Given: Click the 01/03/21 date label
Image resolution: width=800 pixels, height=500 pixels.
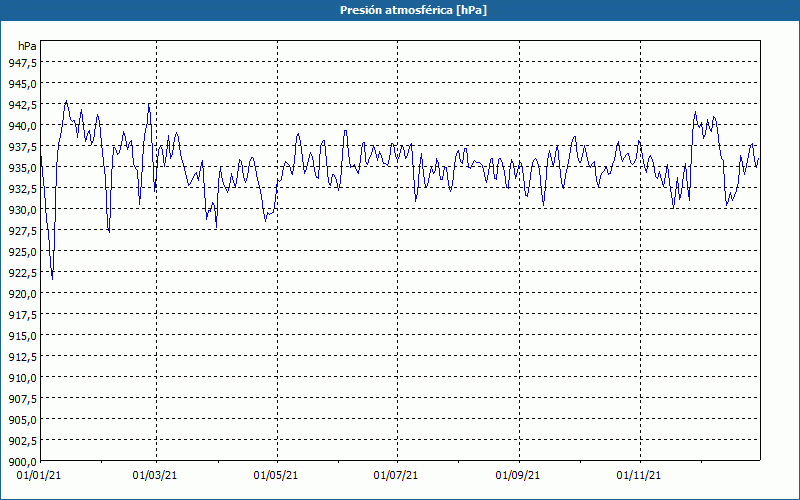Looking at the screenshot, I should 155,476.
